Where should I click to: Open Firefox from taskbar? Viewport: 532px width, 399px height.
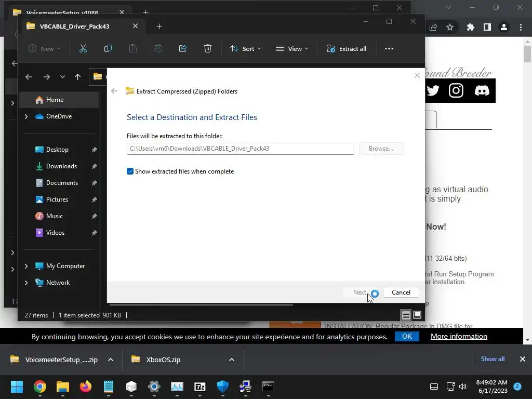coord(86,387)
